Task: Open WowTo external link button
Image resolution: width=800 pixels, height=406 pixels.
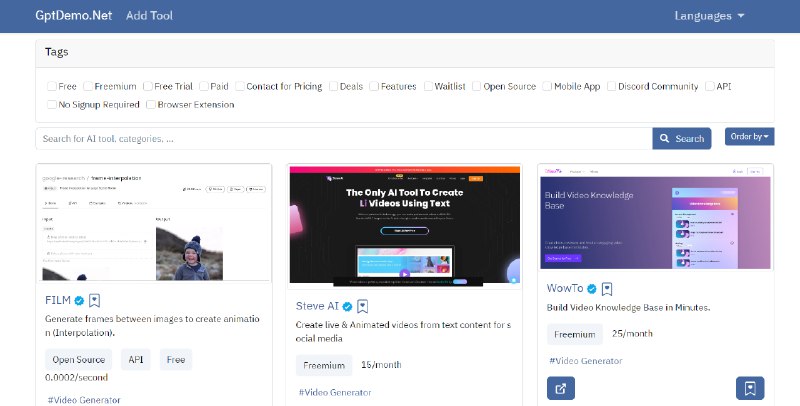Action: click(x=561, y=388)
